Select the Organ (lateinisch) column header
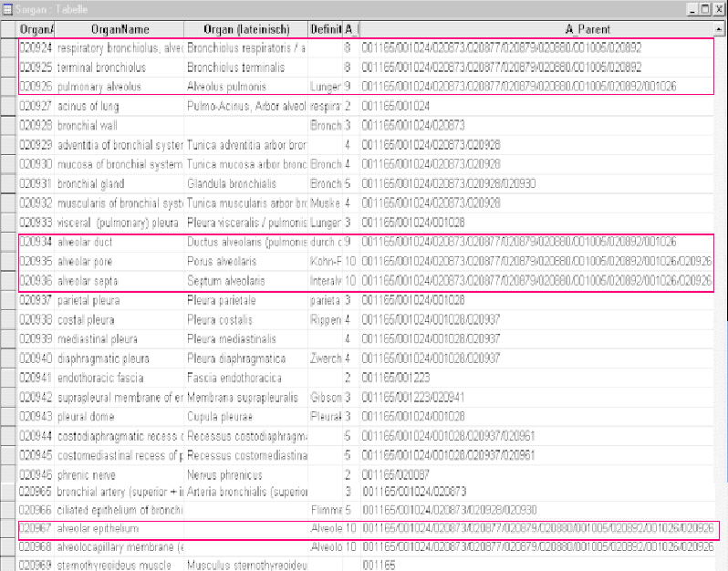This screenshot has width=728, height=571. pyautogui.click(x=244, y=28)
